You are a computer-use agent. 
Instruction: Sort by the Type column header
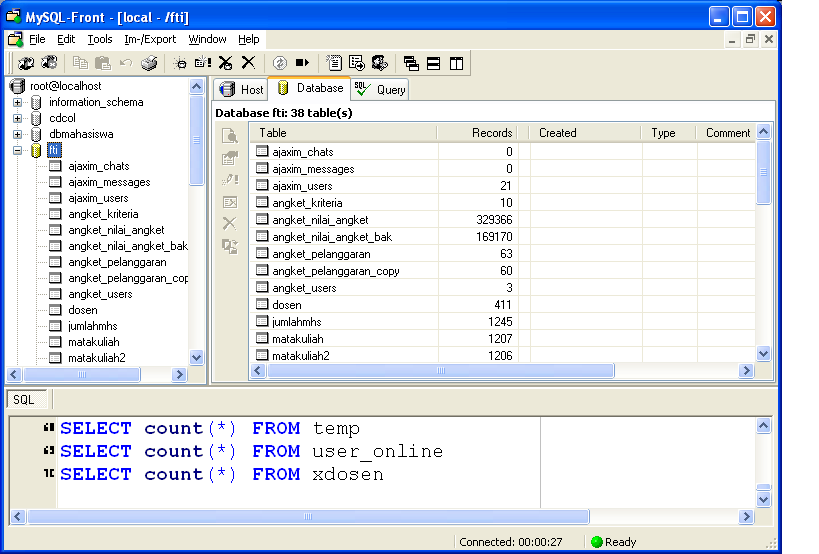(x=669, y=133)
